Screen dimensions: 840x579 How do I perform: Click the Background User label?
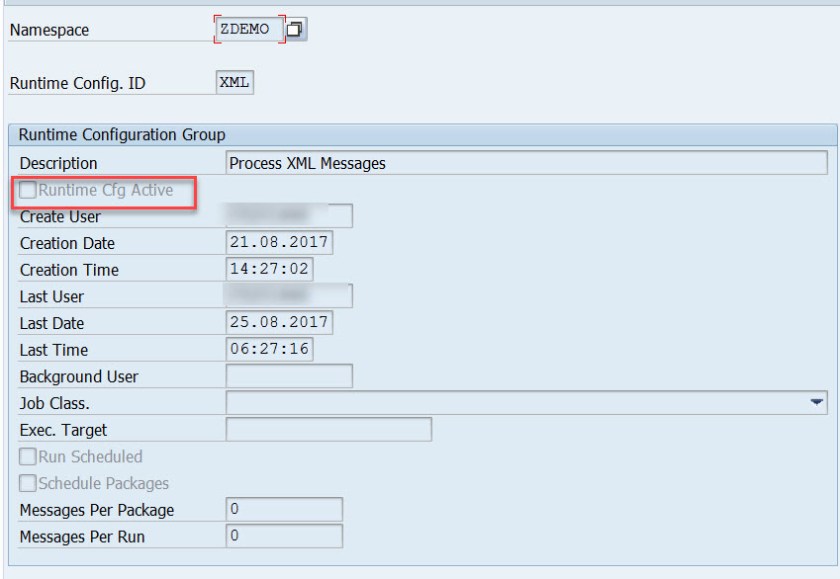(79, 377)
